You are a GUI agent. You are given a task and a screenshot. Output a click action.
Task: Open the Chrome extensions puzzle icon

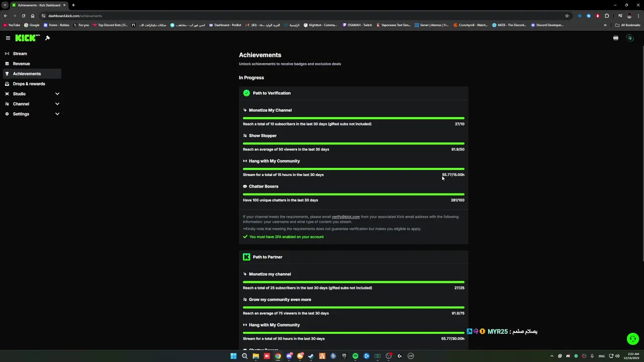[x=607, y=16]
